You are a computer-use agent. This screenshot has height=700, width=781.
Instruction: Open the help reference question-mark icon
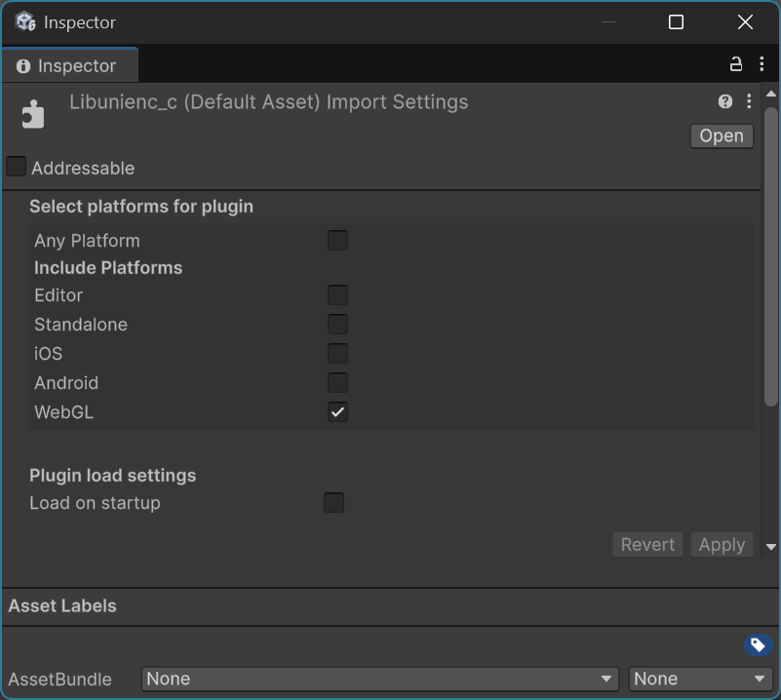coord(725,101)
